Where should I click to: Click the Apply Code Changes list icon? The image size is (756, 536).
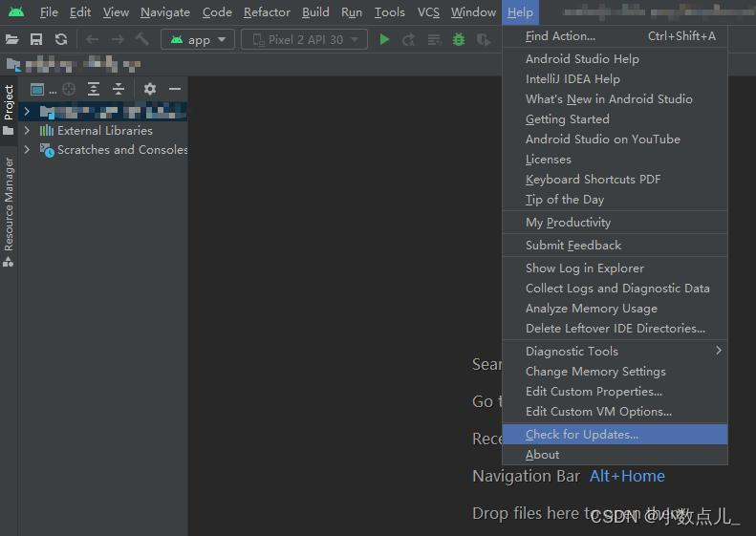pos(435,39)
